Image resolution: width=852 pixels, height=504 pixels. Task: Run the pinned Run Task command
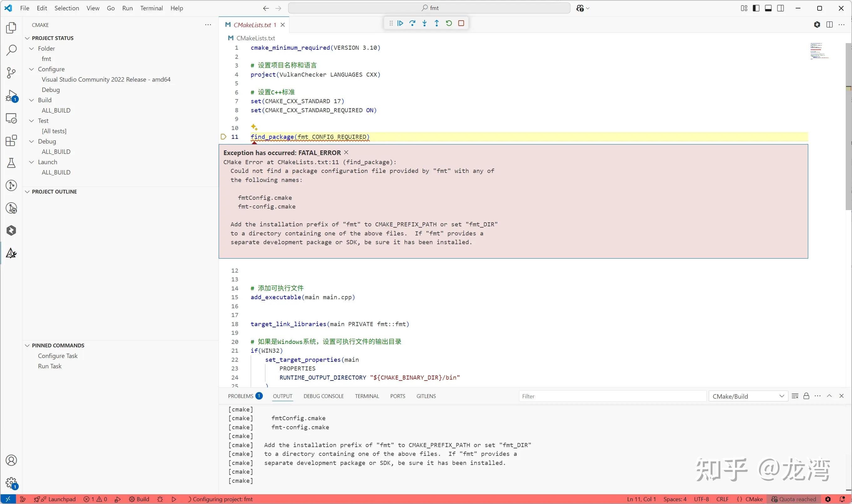pyautogui.click(x=50, y=366)
